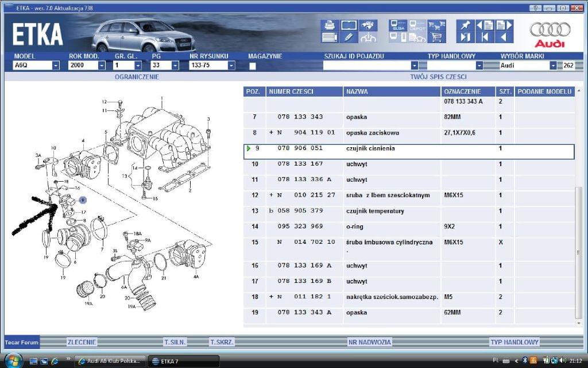The height and width of the screenshot is (368, 588).
Task: Open the T.SKRZ. bottom tab
Action: [x=222, y=342]
